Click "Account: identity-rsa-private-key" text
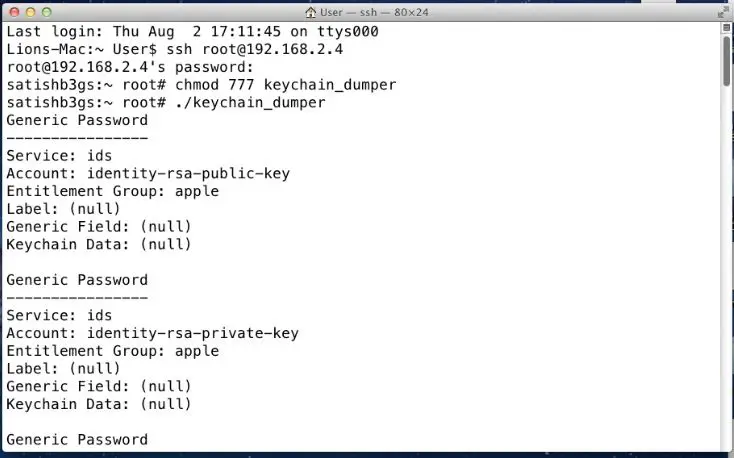The width and height of the screenshot is (734, 458). point(152,333)
